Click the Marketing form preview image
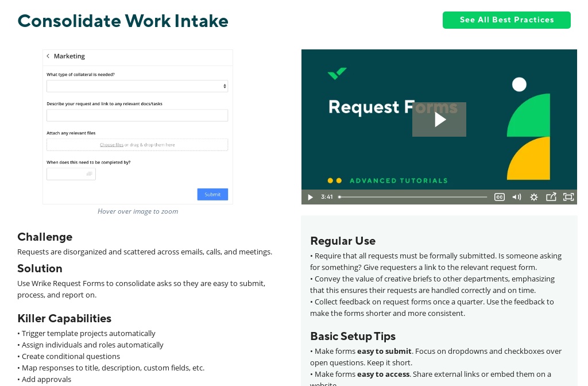 click(x=137, y=126)
